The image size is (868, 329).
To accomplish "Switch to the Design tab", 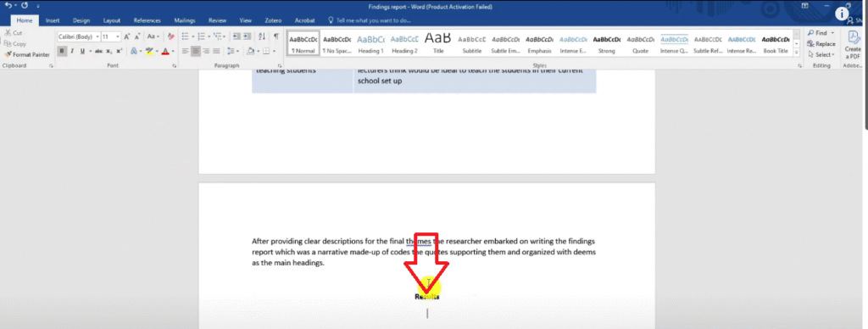I will pos(81,20).
